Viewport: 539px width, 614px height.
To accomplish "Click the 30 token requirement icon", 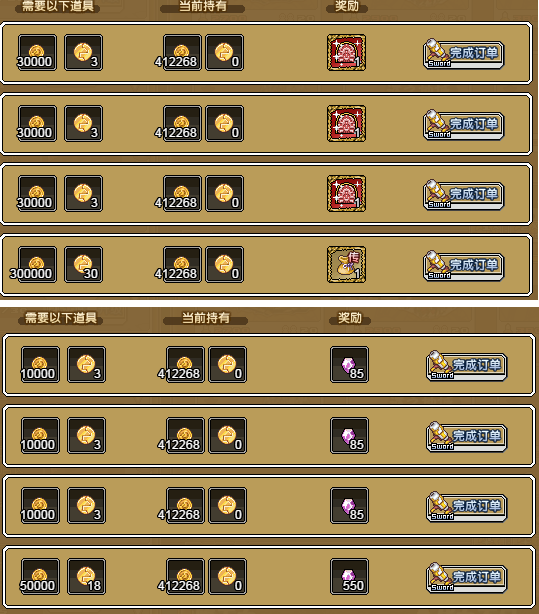I will point(83,265).
